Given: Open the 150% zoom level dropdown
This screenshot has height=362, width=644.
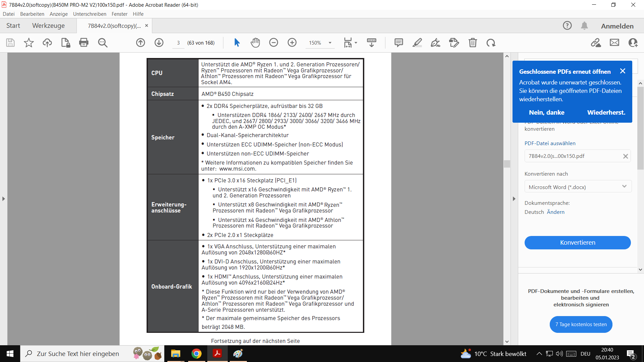Looking at the screenshot, I should [x=330, y=43].
